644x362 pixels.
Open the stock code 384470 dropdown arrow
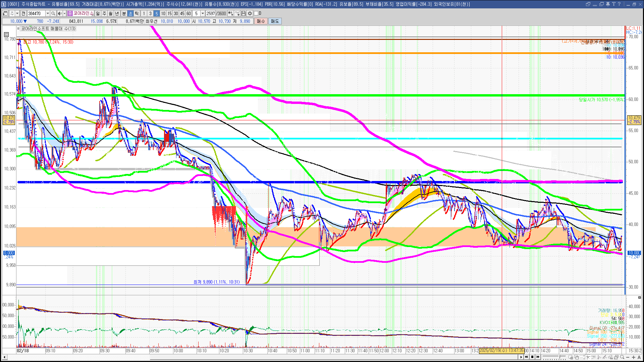(x=48, y=13)
